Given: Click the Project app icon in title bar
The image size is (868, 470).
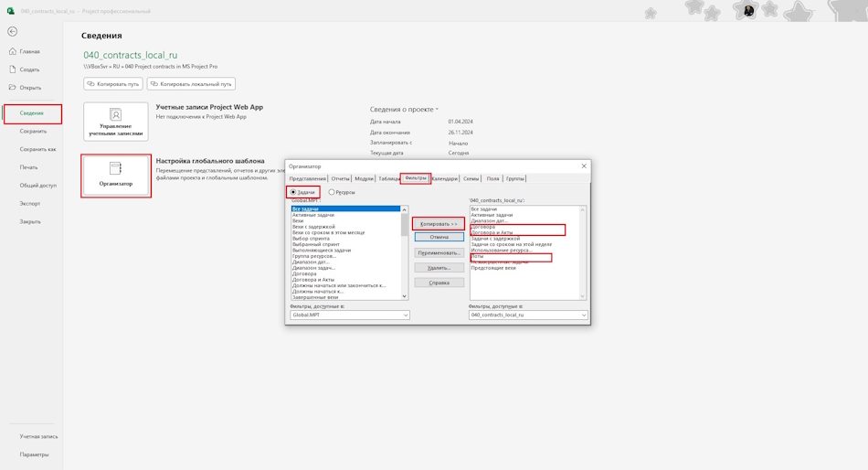Looking at the screenshot, I should tap(11, 11).
